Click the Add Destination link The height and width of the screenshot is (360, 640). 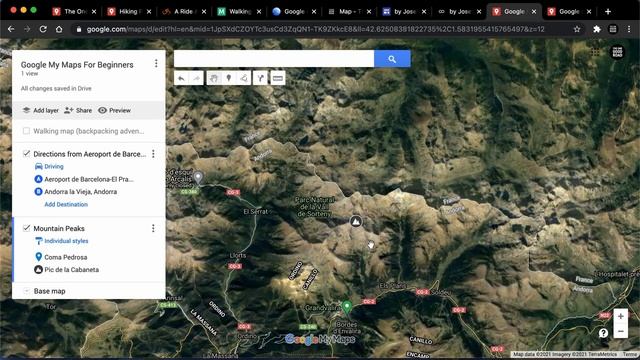[66, 204]
